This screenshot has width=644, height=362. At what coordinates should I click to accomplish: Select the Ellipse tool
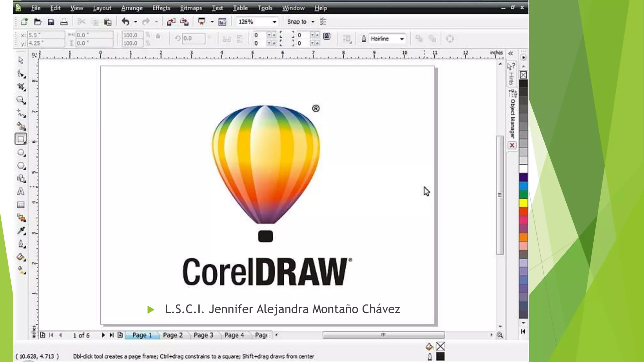(x=21, y=153)
